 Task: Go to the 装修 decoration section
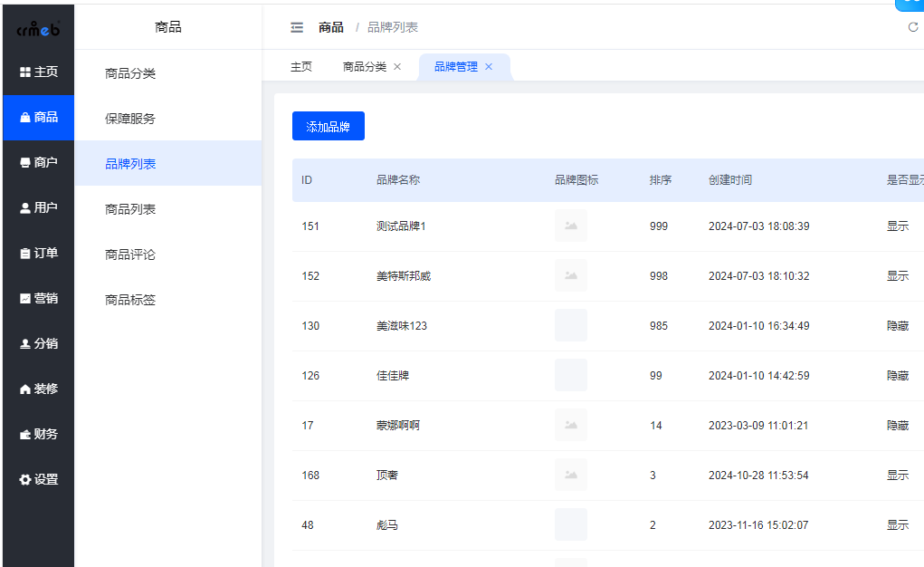point(38,389)
